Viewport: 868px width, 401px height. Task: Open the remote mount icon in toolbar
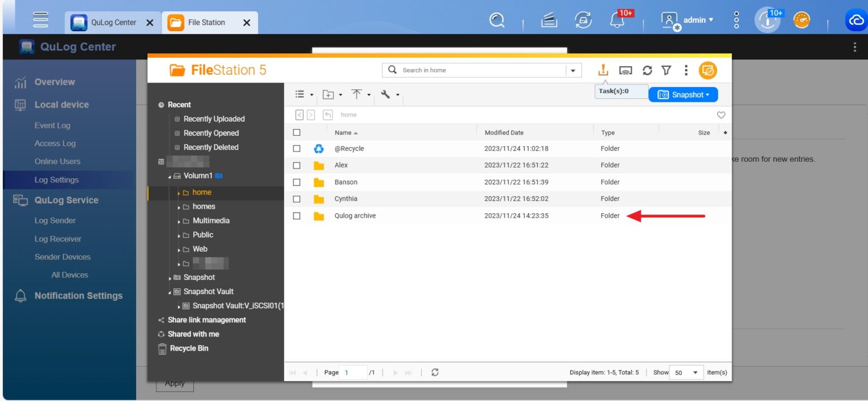[625, 70]
